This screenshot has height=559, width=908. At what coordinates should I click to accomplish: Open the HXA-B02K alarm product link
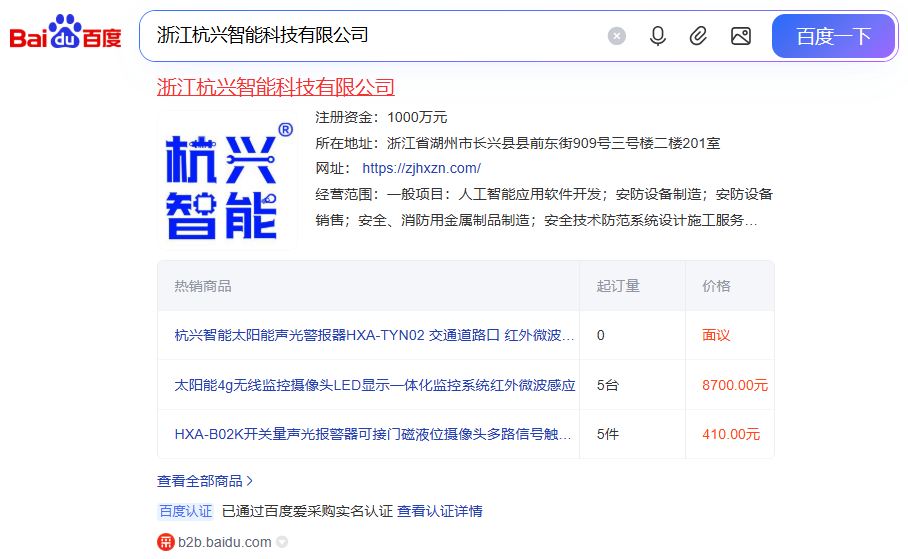coord(374,434)
